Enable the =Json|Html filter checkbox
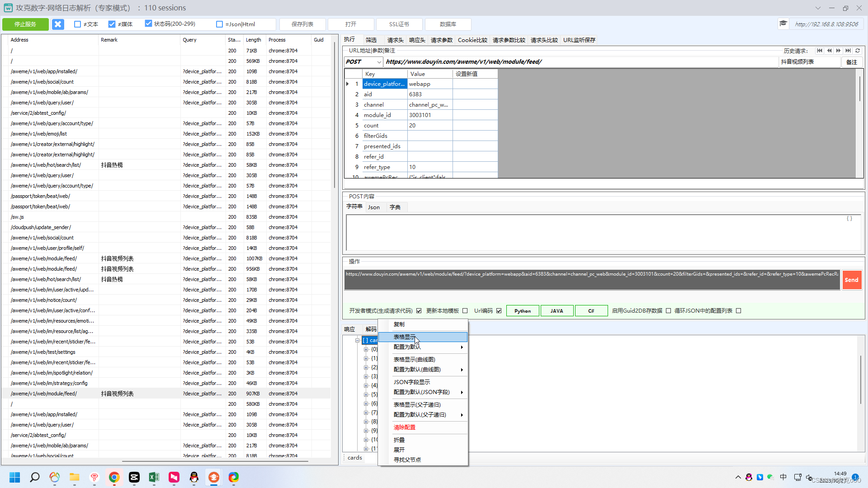This screenshot has width=868, height=488. pyautogui.click(x=220, y=24)
